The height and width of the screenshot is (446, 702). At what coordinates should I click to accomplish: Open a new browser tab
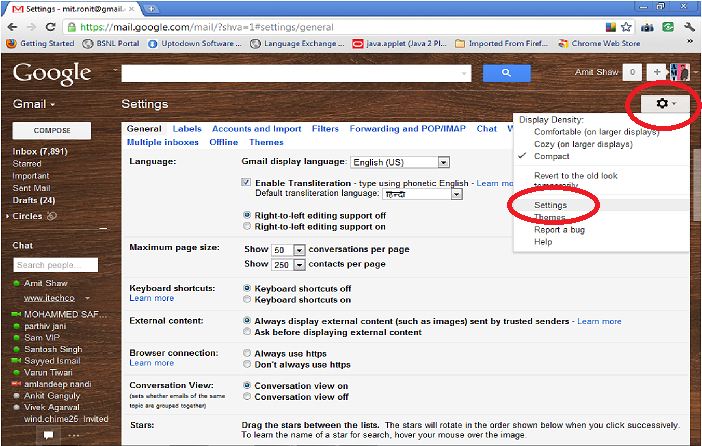(x=151, y=9)
